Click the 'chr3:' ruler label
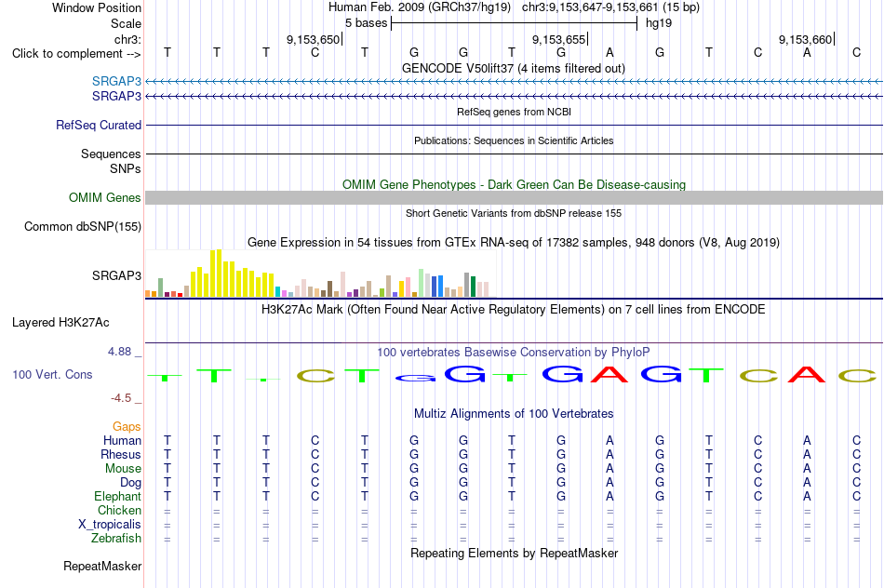The image size is (884, 588). click(127, 39)
